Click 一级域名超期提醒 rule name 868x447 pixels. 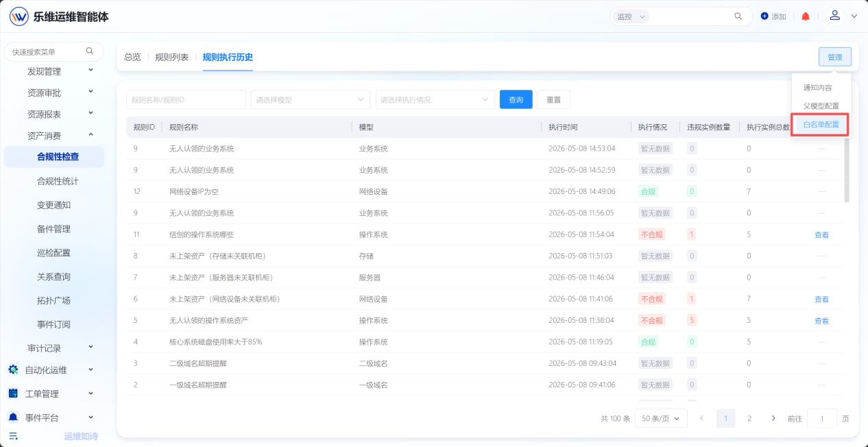[x=198, y=385]
